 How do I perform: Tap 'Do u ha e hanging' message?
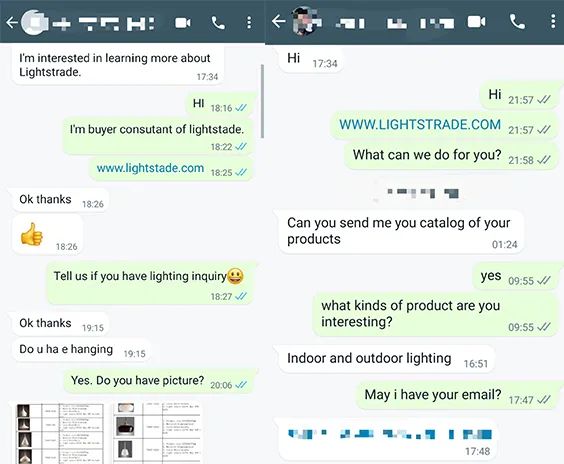tap(82, 350)
